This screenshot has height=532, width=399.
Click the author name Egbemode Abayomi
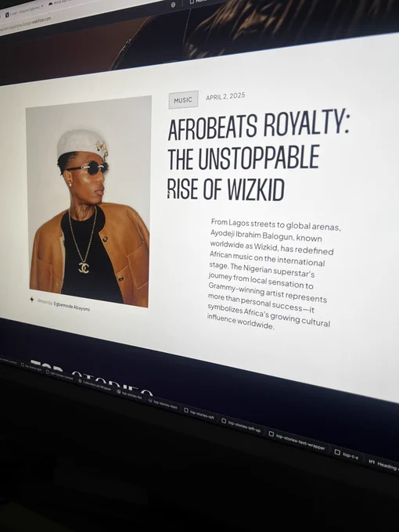(72, 306)
